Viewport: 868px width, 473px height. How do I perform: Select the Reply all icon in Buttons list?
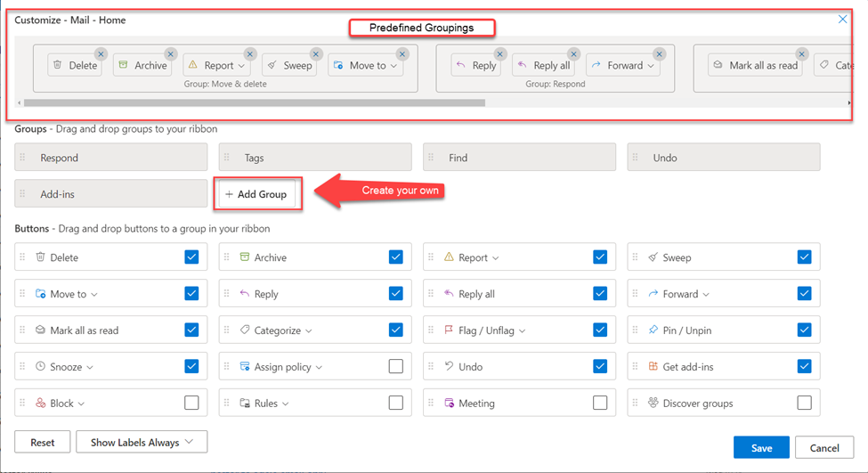click(449, 293)
